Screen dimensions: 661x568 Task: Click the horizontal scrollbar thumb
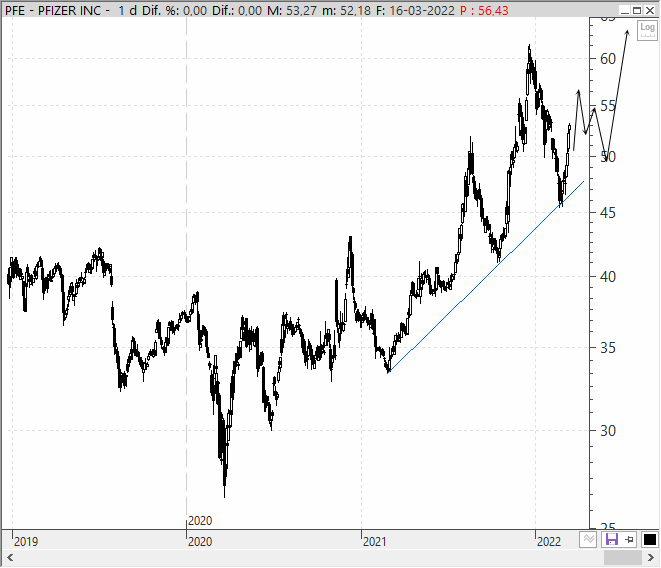[623, 557]
